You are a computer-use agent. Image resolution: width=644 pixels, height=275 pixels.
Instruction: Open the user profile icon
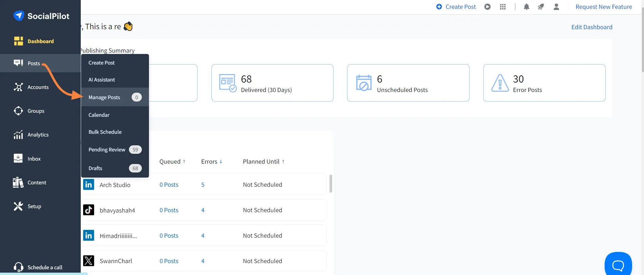(556, 7)
